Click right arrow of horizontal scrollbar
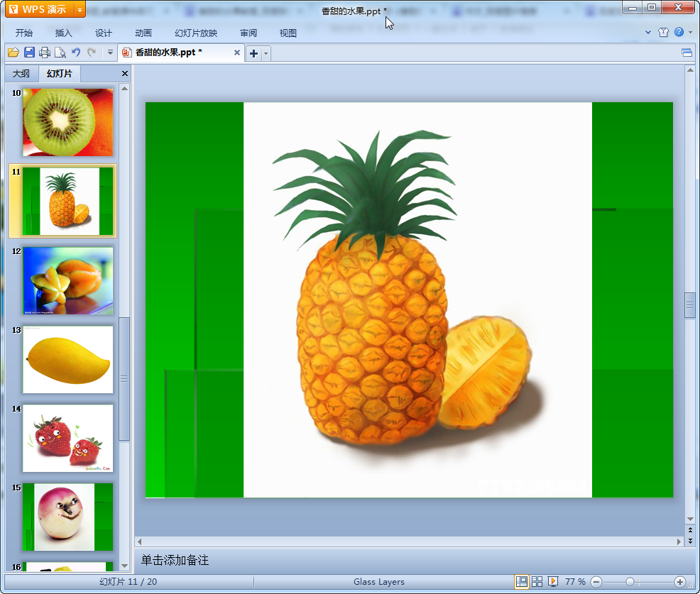 (679, 541)
